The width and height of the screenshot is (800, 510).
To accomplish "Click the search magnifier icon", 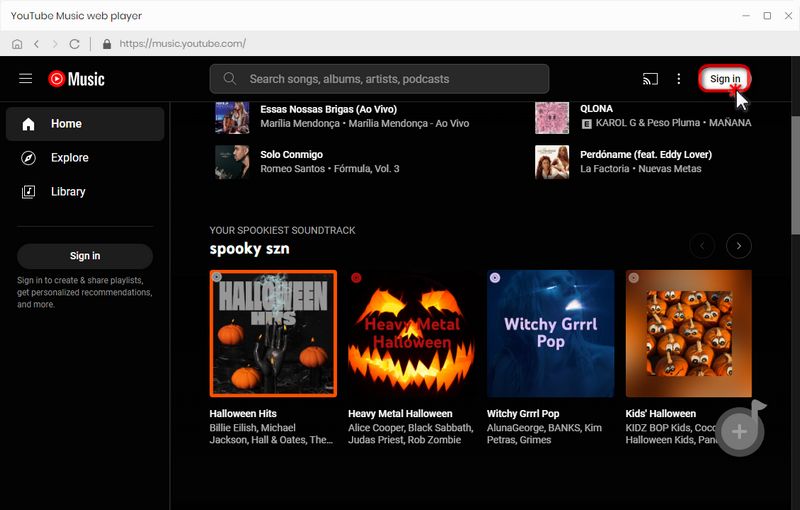I will (230, 79).
